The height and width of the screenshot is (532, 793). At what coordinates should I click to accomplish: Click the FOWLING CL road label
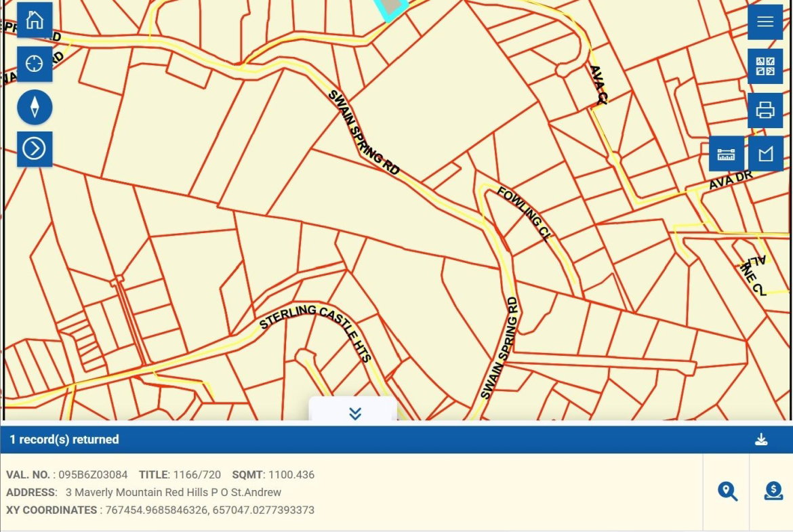point(524,213)
